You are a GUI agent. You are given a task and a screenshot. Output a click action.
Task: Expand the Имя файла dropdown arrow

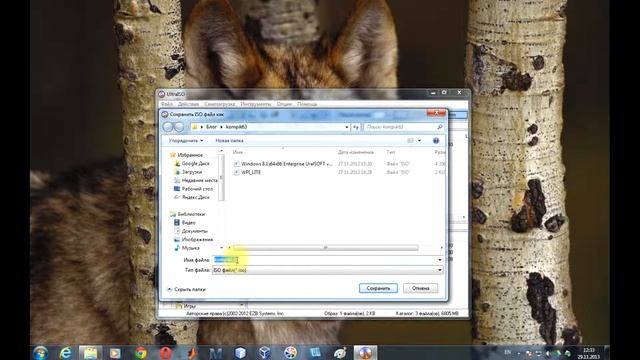pos(440,260)
